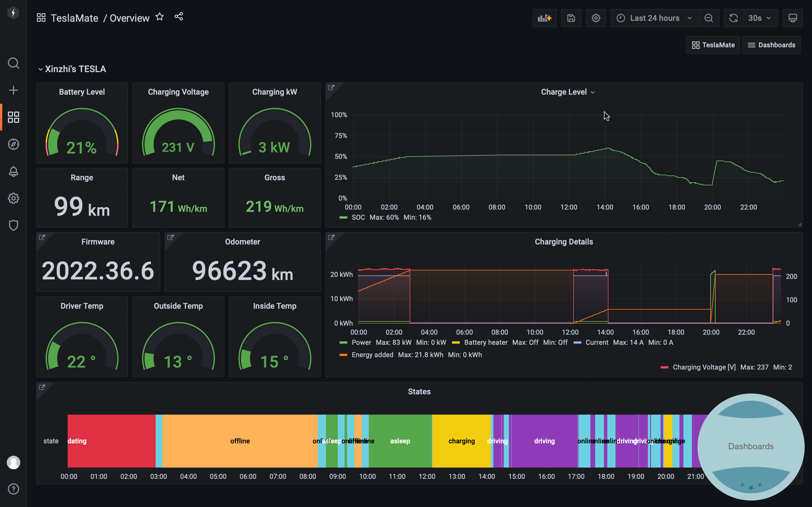Image resolution: width=812 pixels, height=507 pixels.
Task: Star this dashboard using the star icon
Action: (160, 17)
